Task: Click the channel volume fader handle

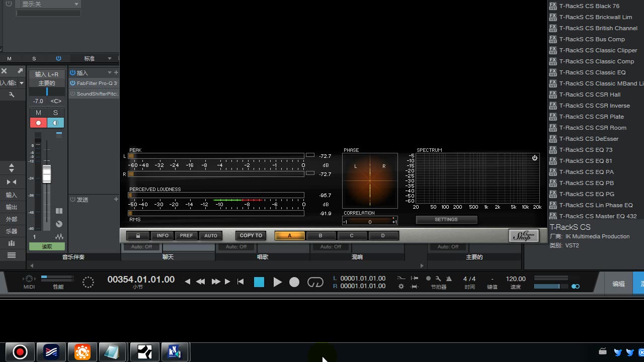Action: click(47, 174)
